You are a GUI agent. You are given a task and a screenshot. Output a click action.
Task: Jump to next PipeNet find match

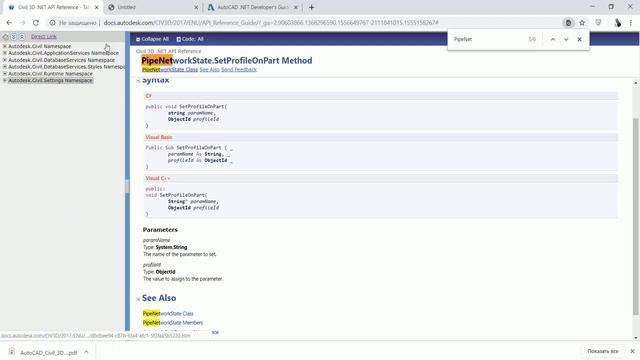point(566,40)
